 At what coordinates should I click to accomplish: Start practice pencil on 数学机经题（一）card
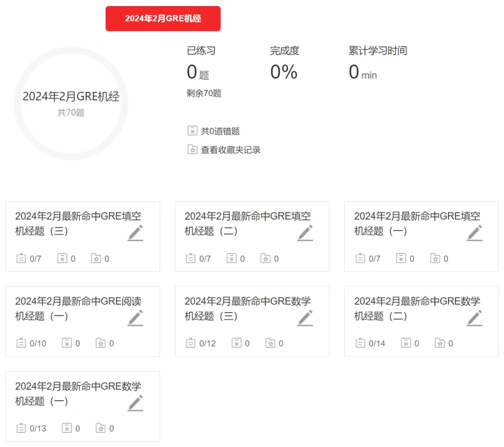136,403
